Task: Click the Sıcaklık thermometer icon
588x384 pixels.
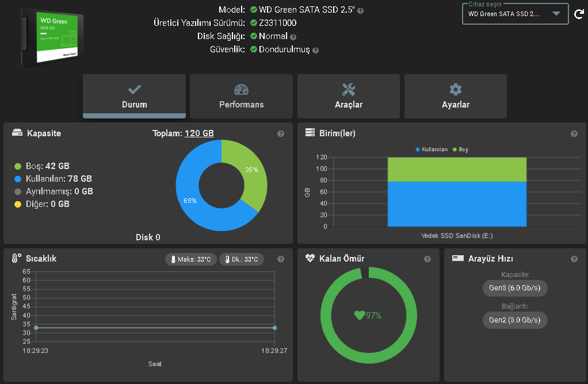Action: point(16,258)
